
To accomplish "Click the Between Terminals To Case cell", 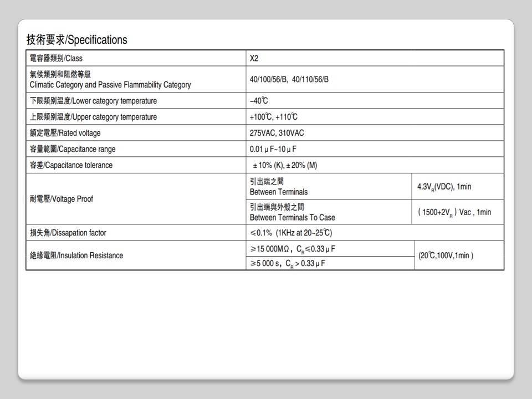I will 293,212.
